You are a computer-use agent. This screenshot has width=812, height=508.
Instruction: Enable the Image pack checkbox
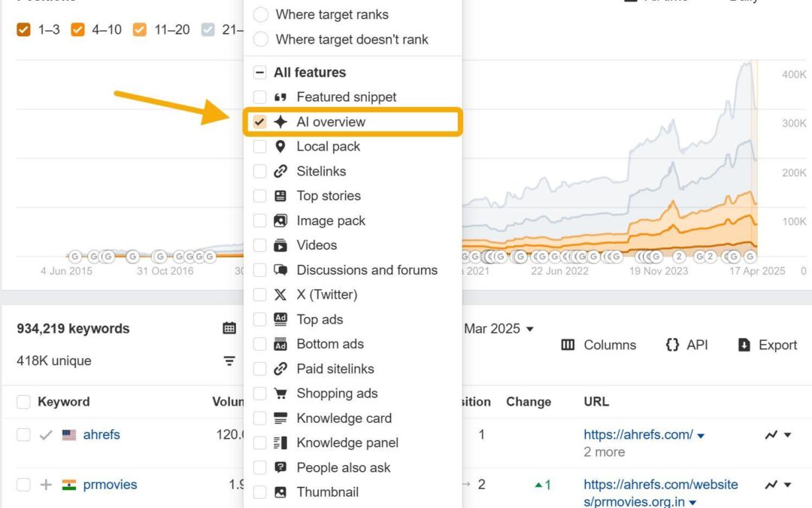pyautogui.click(x=259, y=221)
